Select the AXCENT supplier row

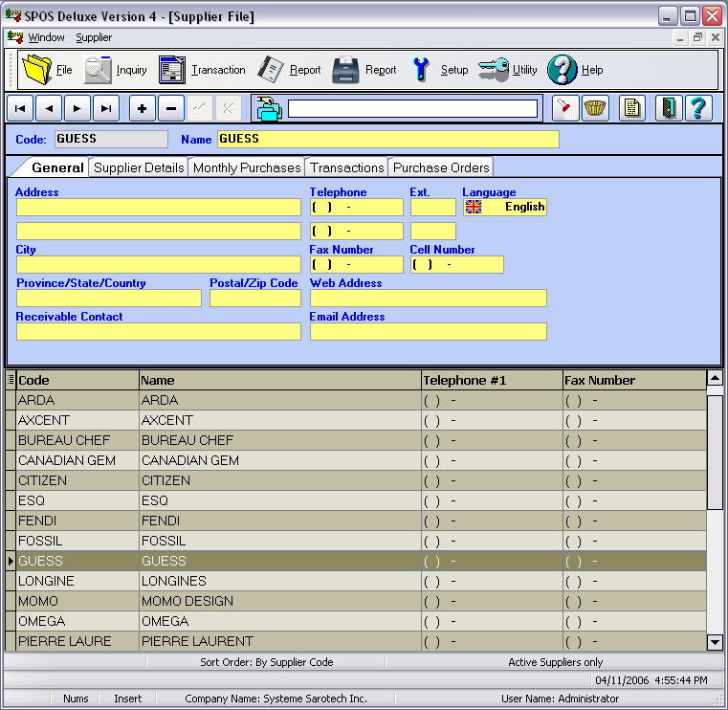pos(356,420)
